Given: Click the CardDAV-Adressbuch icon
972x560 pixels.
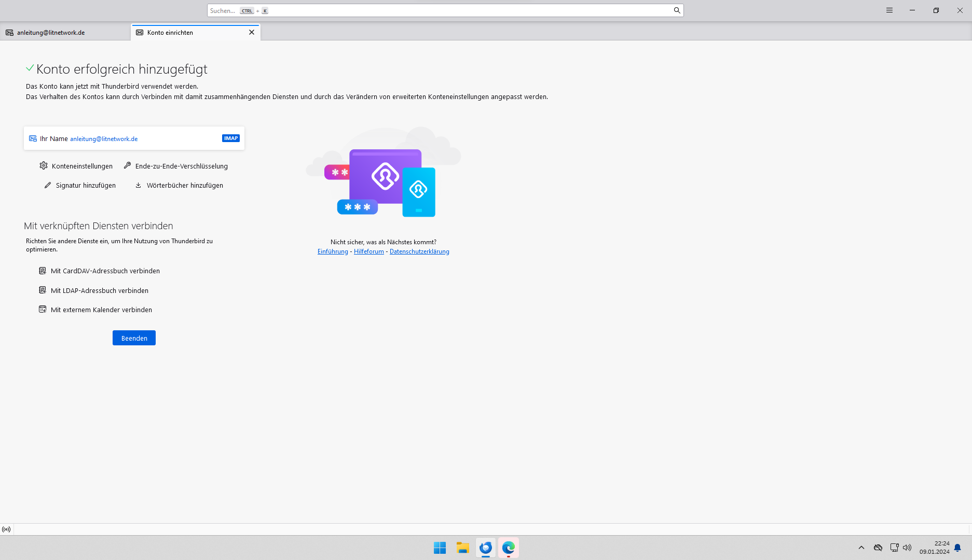Looking at the screenshot, I should 42,270.
